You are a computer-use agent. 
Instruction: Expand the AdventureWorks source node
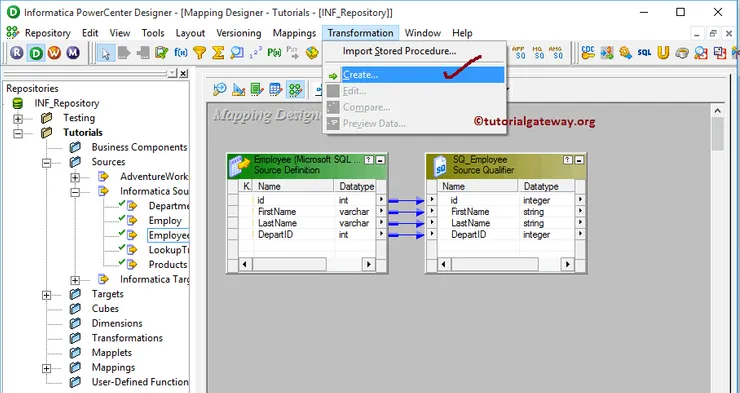pyautogui.click(x=75, y=177)
